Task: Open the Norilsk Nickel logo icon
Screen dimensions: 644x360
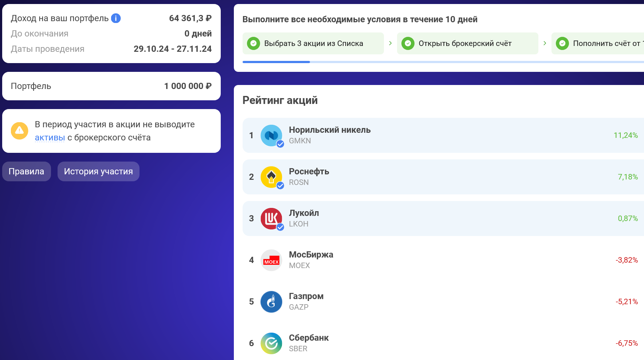Action: point(271,135)
